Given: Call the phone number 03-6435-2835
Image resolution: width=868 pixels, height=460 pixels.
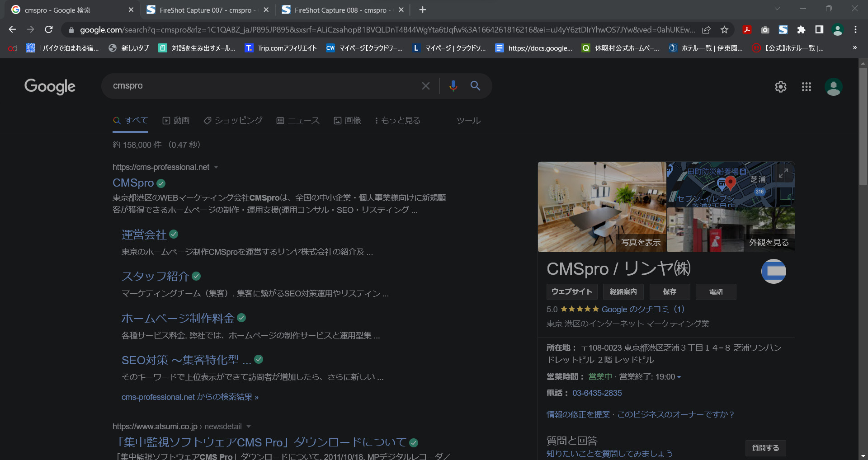Looking at the screenshot, I should point(597,393).
